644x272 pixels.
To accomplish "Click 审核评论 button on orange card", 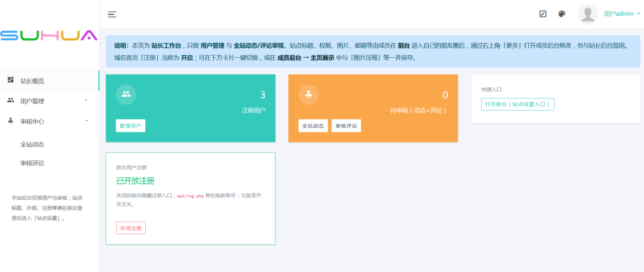I will [347, 126].
